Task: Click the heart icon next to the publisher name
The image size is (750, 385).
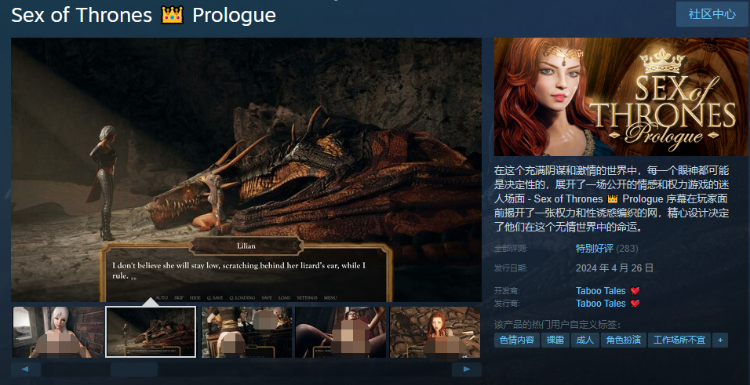Action: click(635, 304)
